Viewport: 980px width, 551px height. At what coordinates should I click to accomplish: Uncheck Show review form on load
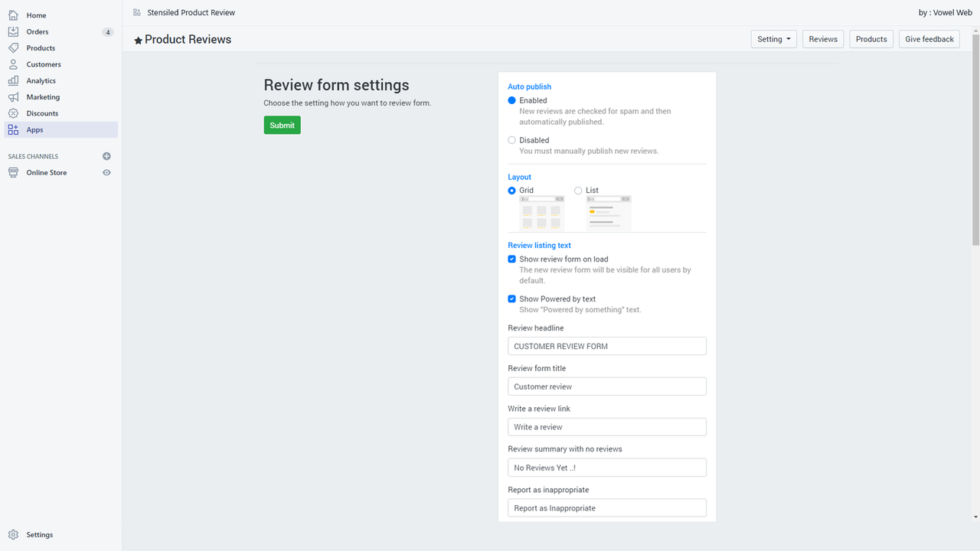click(x=511, y=259)
